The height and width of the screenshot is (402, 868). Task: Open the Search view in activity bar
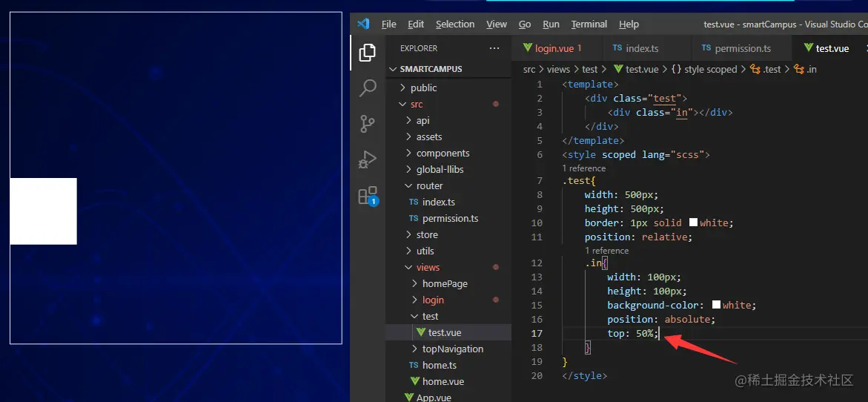pyautogui.click(x=368, y=88)
